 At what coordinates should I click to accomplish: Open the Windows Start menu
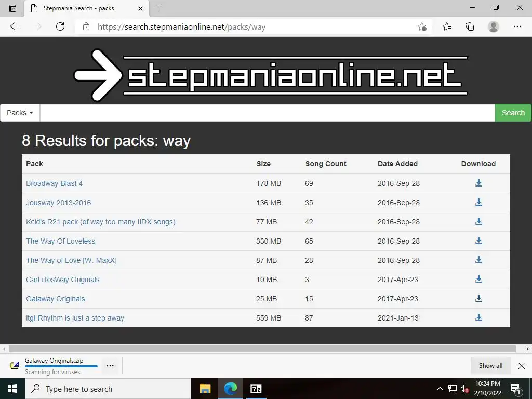coord(12,389)
